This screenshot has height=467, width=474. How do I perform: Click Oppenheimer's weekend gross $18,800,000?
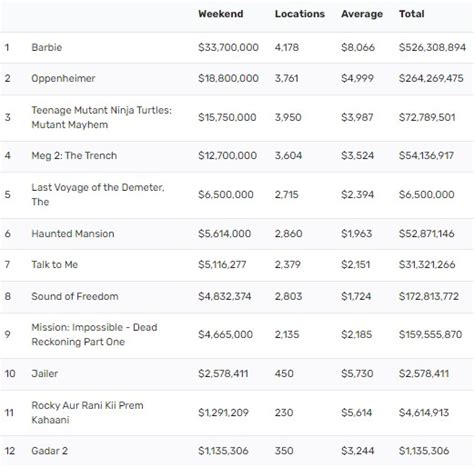228,79
